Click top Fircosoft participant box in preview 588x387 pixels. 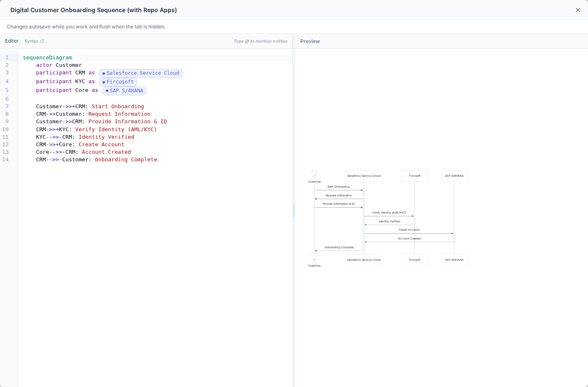click(415, 176)
